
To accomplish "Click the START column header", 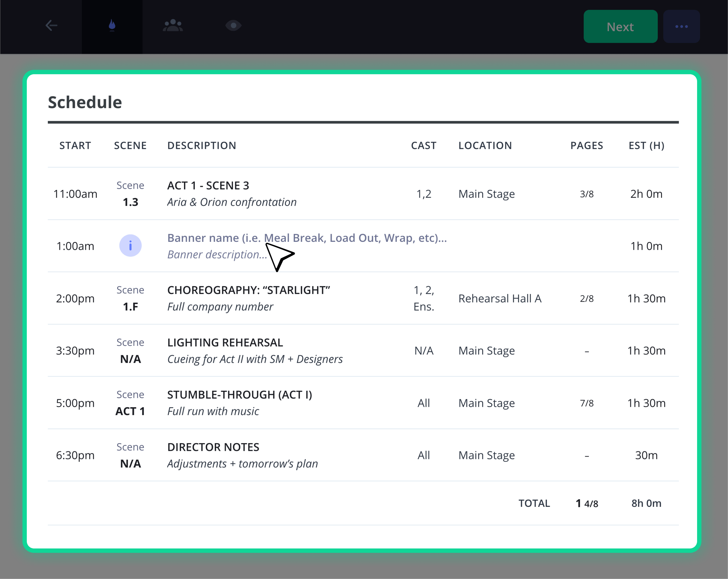I will 75,146.
